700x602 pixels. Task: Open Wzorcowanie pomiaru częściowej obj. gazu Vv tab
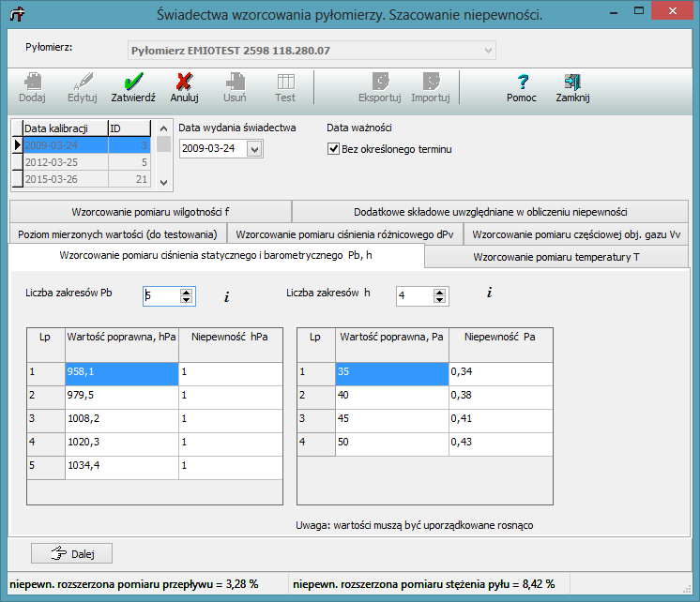576,234
